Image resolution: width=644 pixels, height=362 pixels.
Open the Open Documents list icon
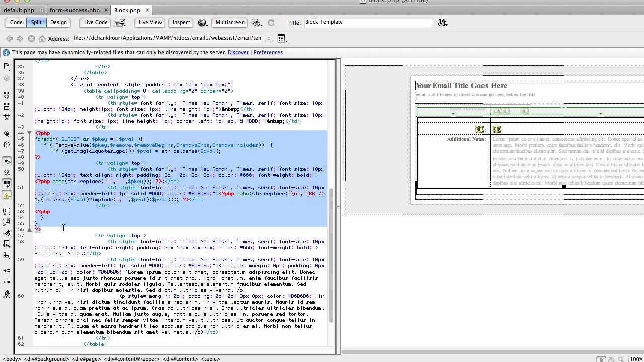coord(7,67)
